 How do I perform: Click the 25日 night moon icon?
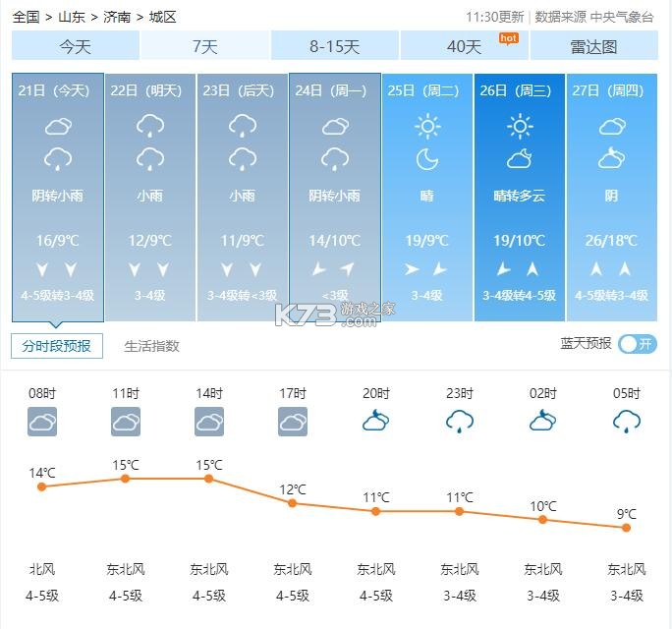427,159
